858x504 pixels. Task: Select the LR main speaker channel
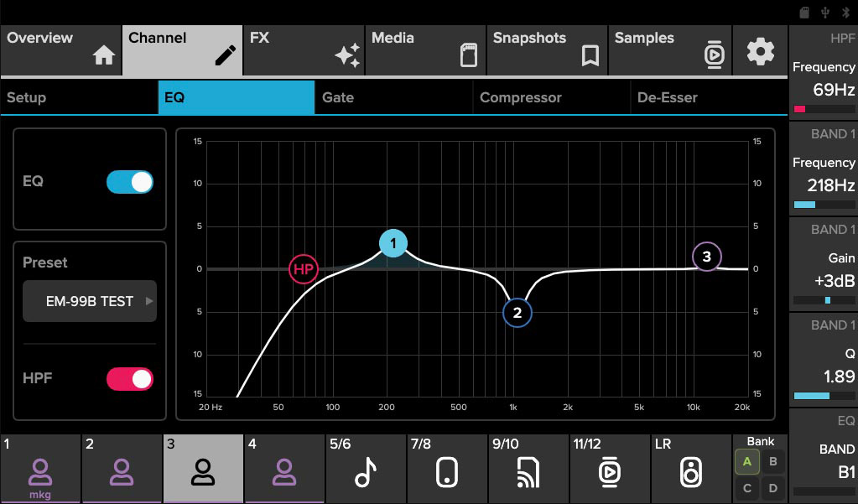tap(689, 468)
